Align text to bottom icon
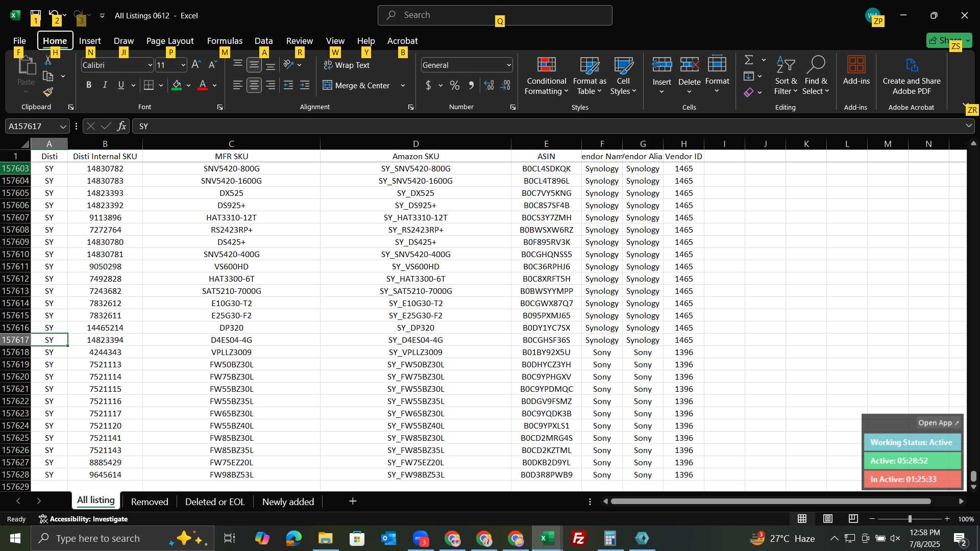Image resolution: width=980 pixels, height=551 pixels. click(271, 65)
